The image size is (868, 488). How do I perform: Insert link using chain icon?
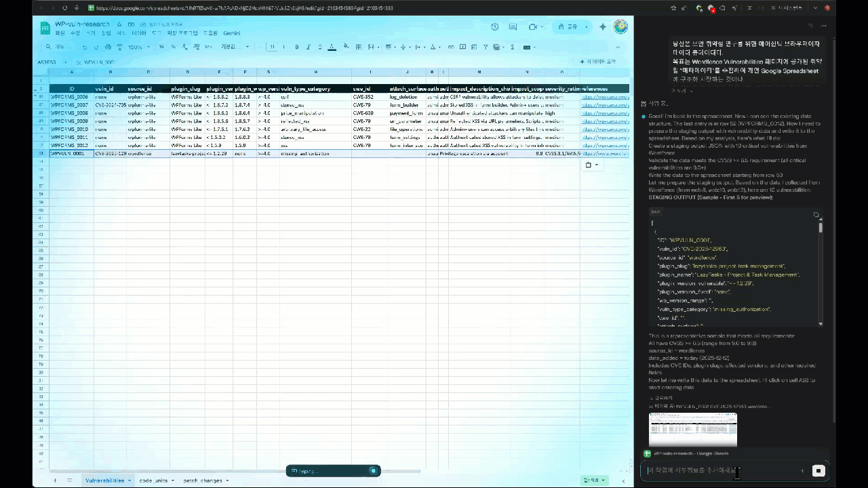(x=451, y=47)
